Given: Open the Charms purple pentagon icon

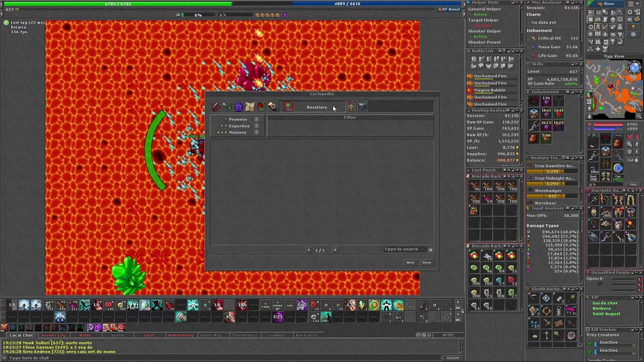Looking at the screenshot, I should pos(238,107).
